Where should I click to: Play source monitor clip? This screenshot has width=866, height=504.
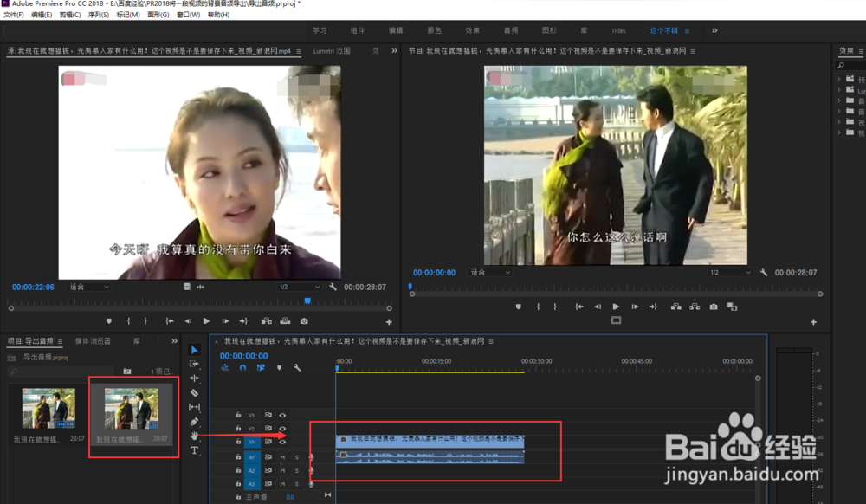coord(207,321)
